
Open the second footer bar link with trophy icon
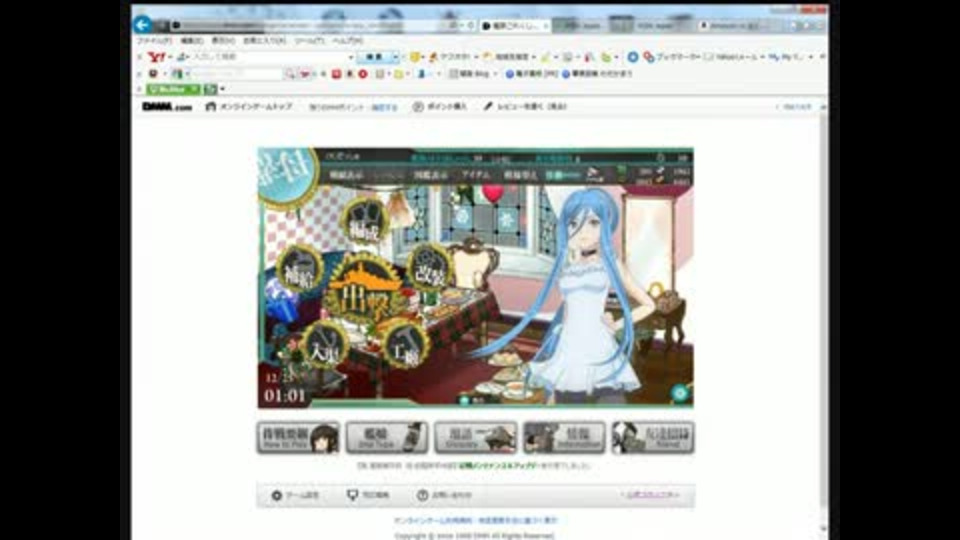369,495
